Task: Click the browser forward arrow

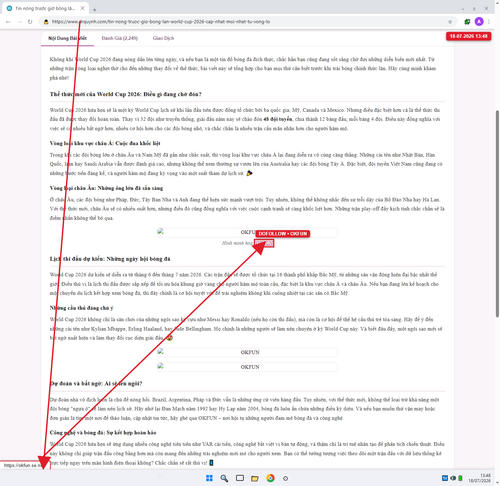Action: [x=19, y=22]
